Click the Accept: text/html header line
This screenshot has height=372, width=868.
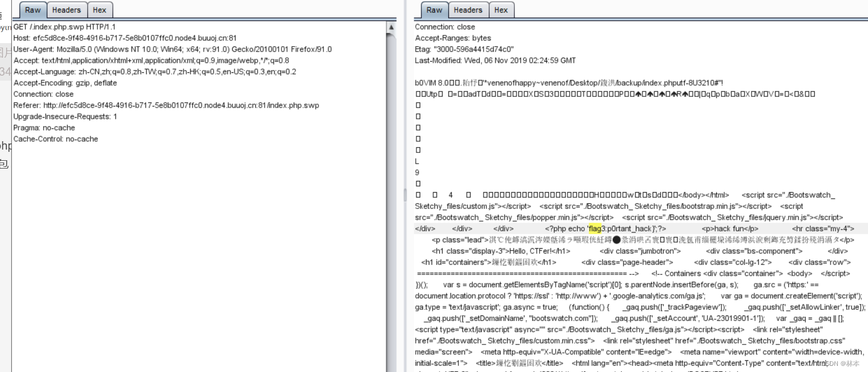click(x=151, y=61)
